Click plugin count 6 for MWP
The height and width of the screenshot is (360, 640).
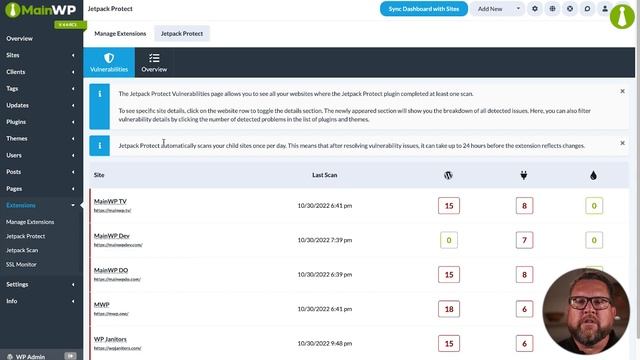(524, 309)
